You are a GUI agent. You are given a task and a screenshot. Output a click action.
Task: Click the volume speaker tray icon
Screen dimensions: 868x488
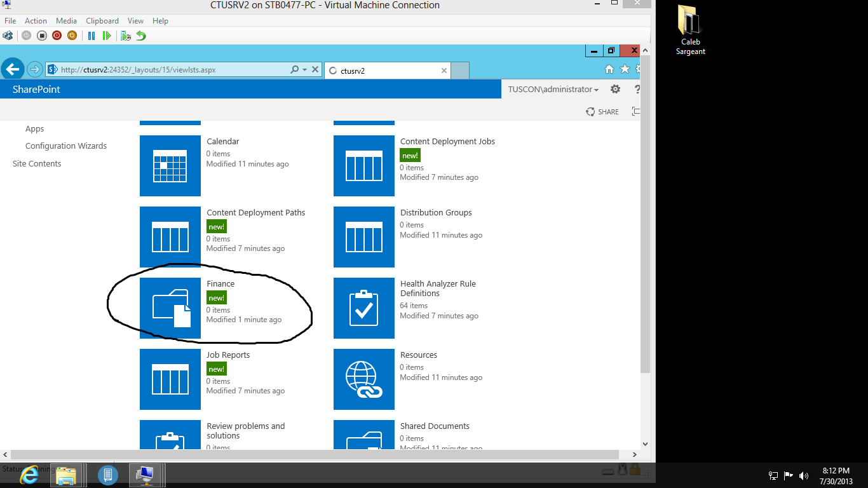(804, 475)
